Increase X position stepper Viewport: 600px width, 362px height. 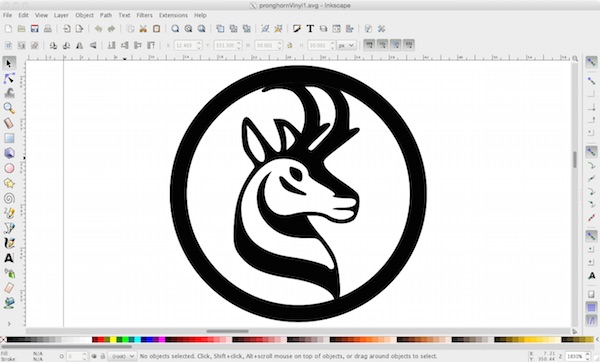tap(199, 43)
